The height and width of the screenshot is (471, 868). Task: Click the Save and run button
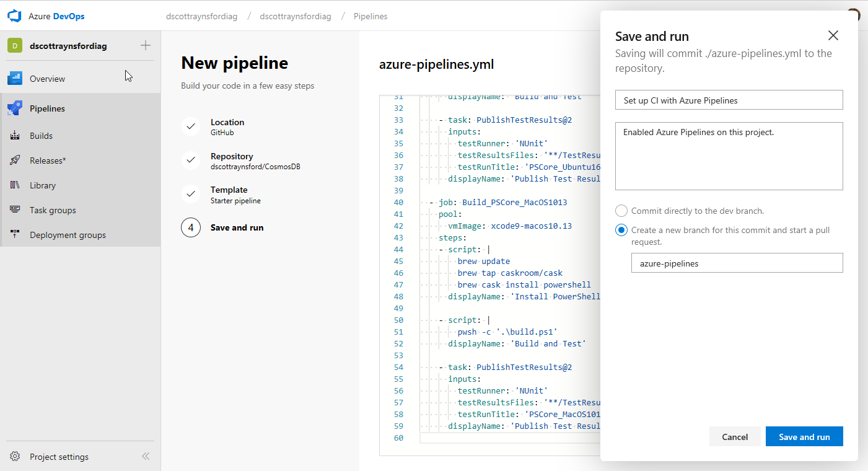804,437
